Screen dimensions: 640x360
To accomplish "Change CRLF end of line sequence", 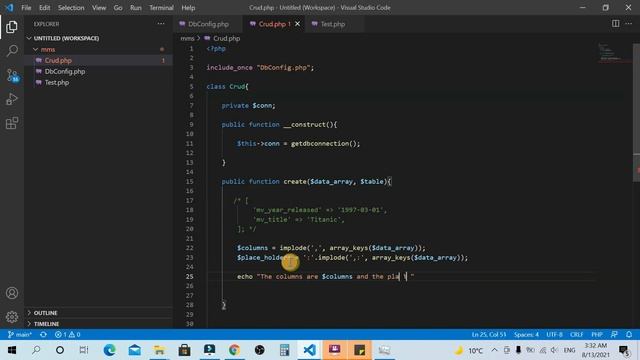I will (x=576, y=334).
